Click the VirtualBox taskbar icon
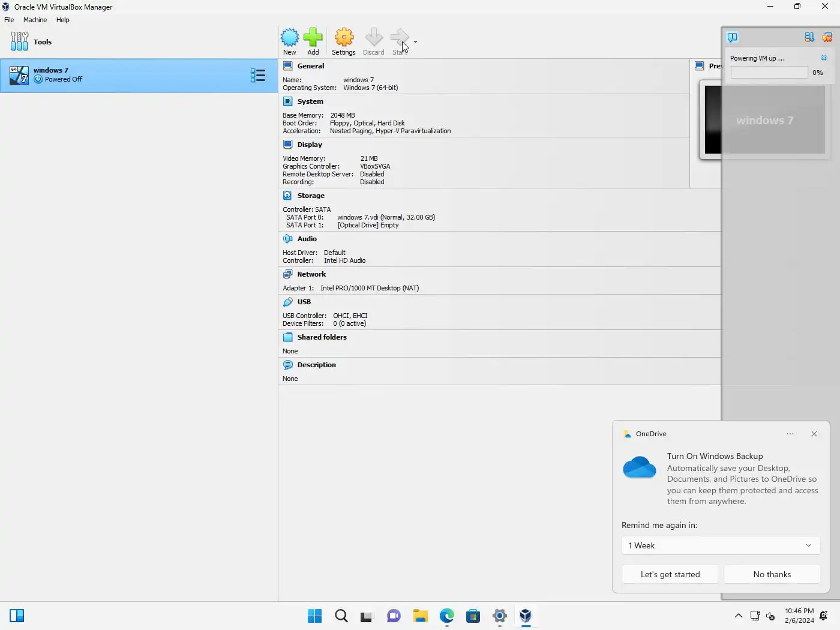This screenshot has height=630, width=840. 526,616
